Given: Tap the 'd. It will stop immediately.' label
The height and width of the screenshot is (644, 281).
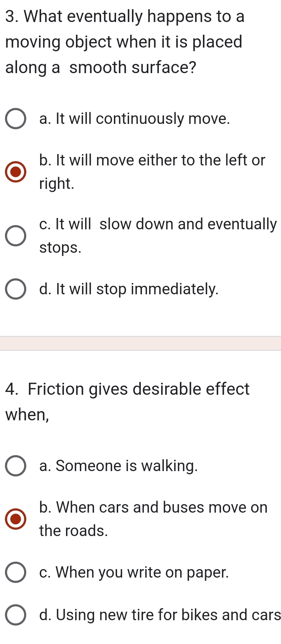Looking at the screenshot, I should coord(129,289).
